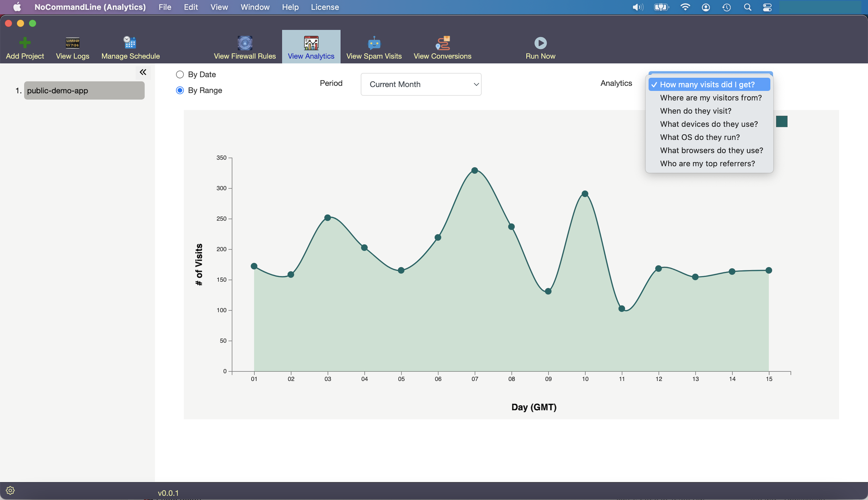The height and width of the screenshot is (500, 868).
Task: Open the View Conversions icon
Action: tap(442, 43)
